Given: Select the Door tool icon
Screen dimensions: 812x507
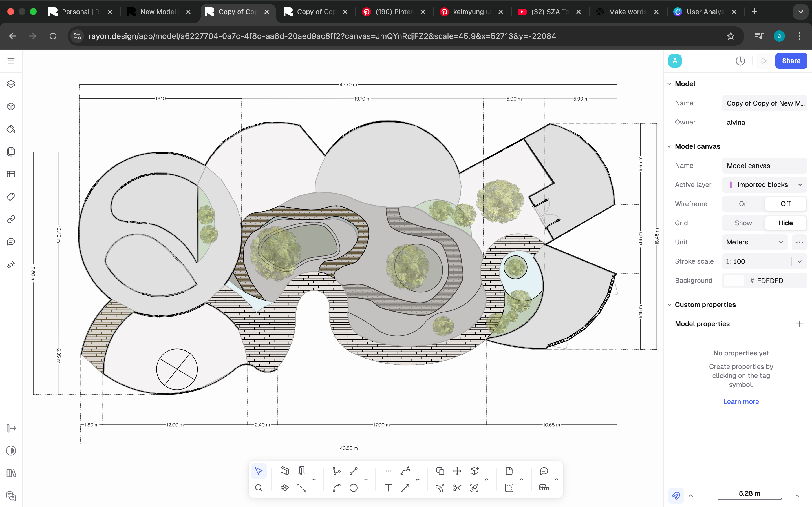Looking at the screenshot, I should click(301, 471).
